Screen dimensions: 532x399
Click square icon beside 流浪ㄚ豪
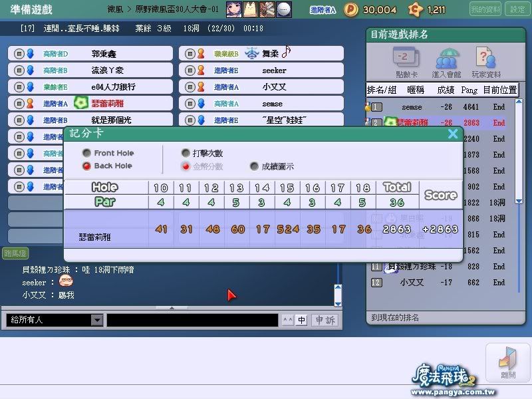tap(19, 70)
